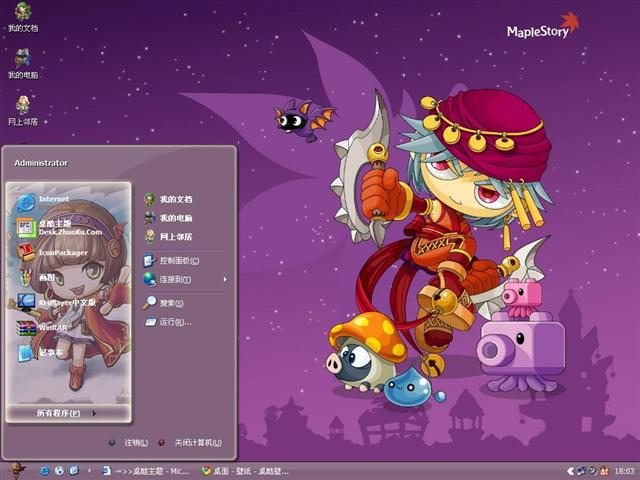Open the first quick launch IE icon
640x480 pixels.
point(44,471)
